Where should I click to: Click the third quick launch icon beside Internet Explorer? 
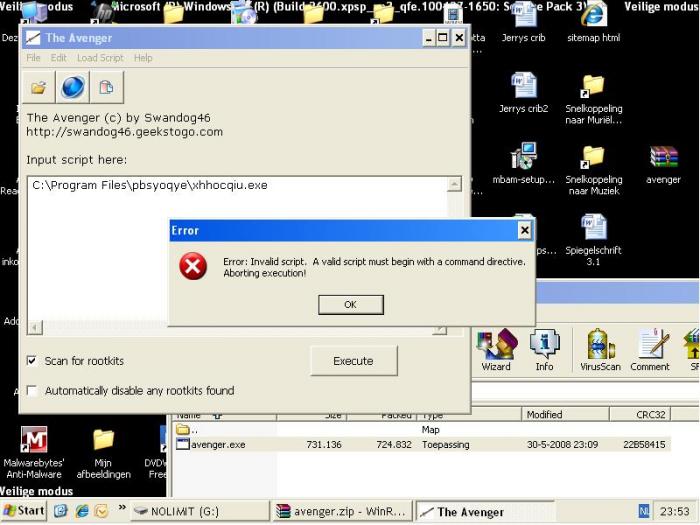point(102,511)
